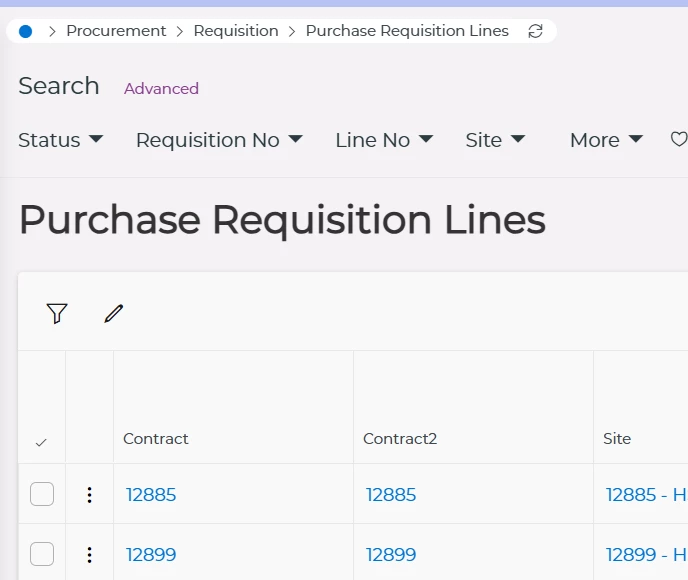Tick the checkbox for row 12899
The height and width of the screenshot is (580, 688).
42,554
